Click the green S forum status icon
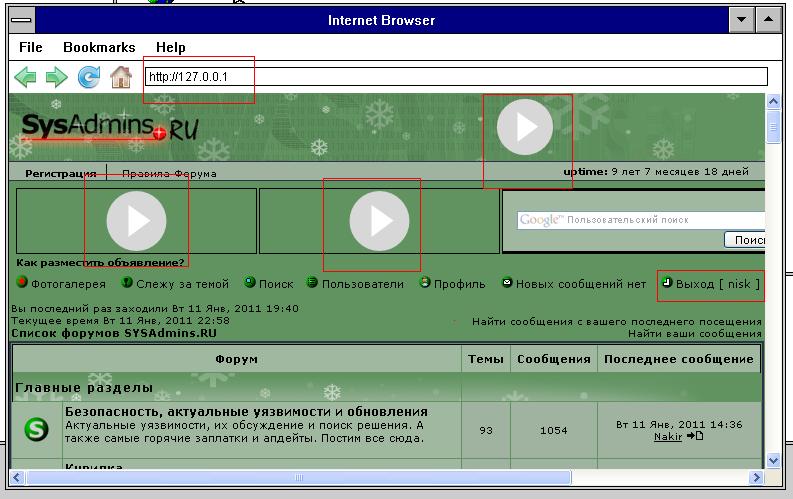 pyautogui.click(x=36, y=430)
